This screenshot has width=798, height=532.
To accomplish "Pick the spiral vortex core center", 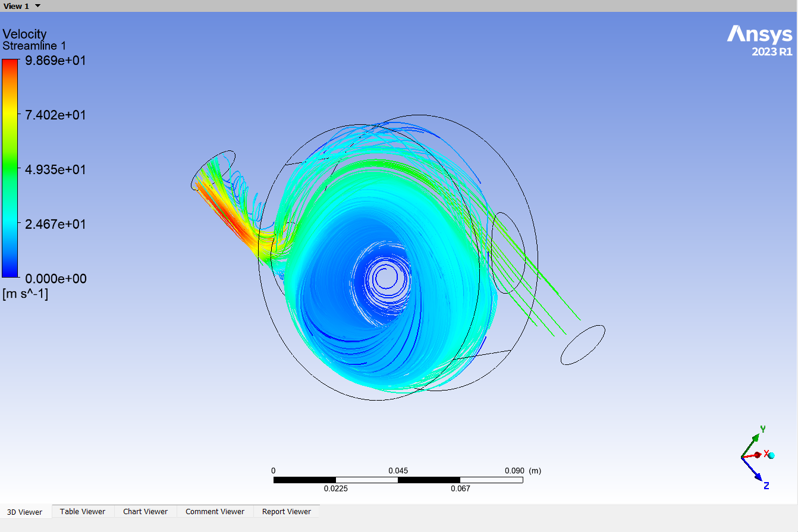I will tap(386, 276).
